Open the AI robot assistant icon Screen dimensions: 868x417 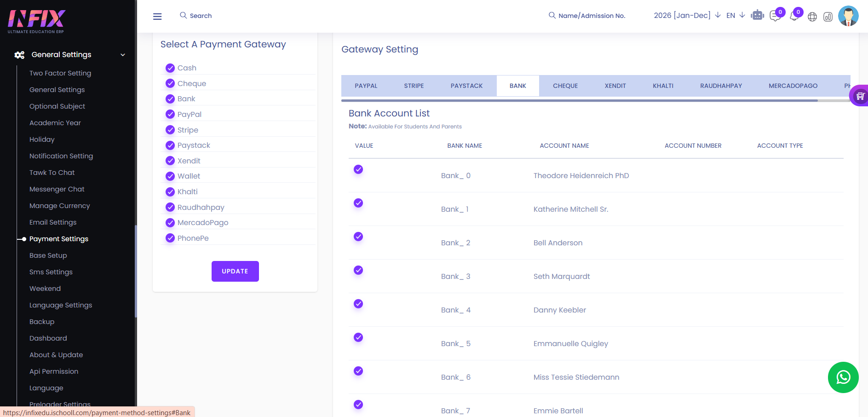click(x=757, y=16)
